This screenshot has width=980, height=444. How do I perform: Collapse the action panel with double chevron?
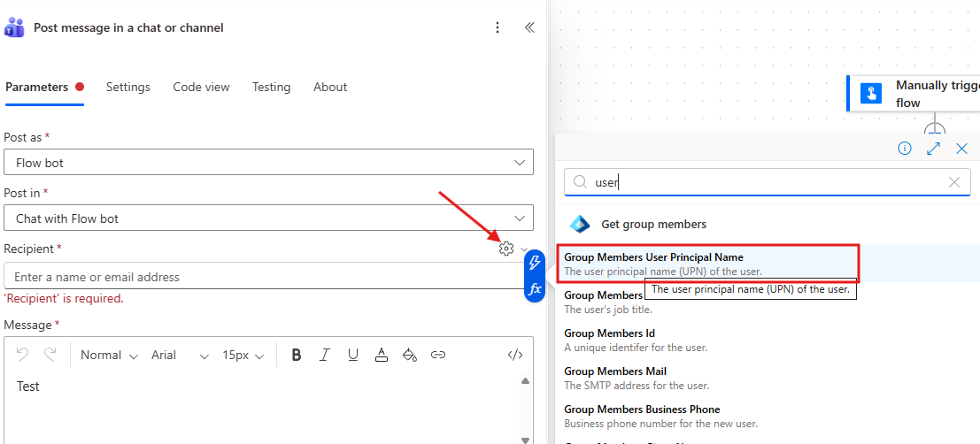[529, 27]
